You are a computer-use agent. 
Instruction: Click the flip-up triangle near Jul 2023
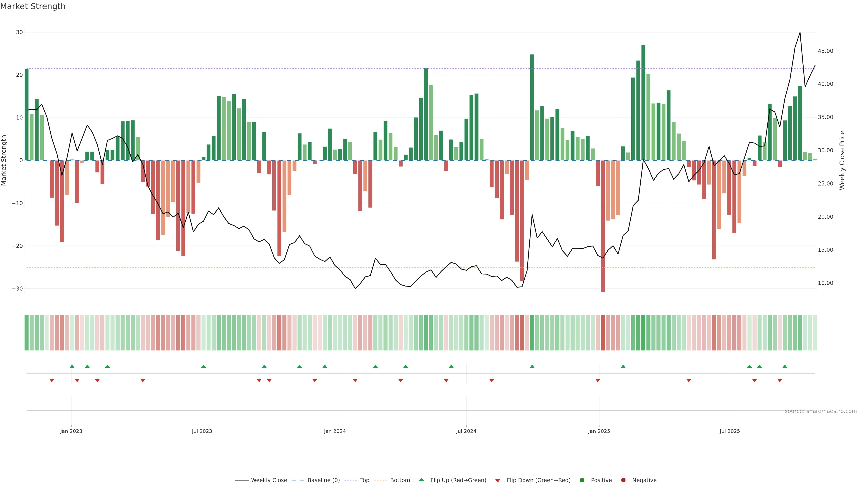pos(203,366)
